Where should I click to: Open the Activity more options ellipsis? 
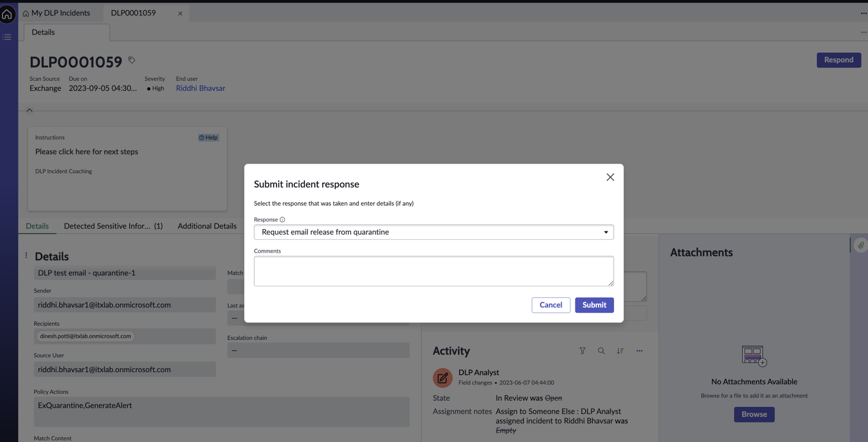(640, 351)
